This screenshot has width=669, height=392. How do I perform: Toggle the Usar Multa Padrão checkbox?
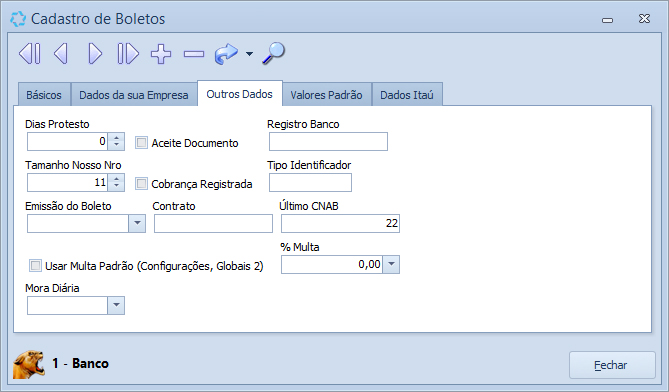click(35, 265)
